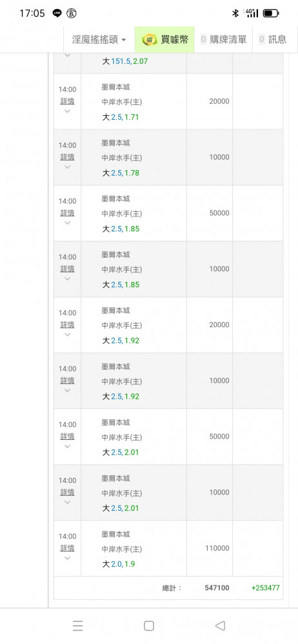Tap the food app notification icon
The width and height of the screenshot is (298, 644).
tap(71, 14)
